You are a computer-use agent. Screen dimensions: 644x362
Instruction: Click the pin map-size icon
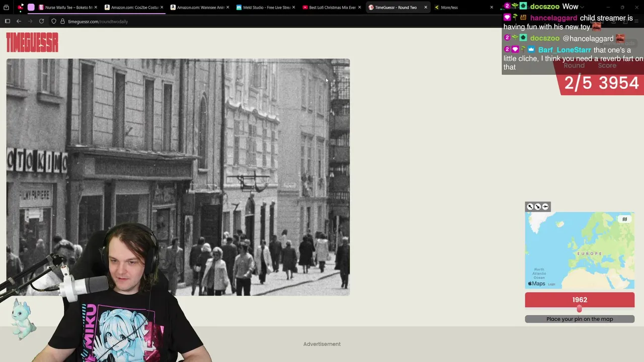tap(545, 207)
